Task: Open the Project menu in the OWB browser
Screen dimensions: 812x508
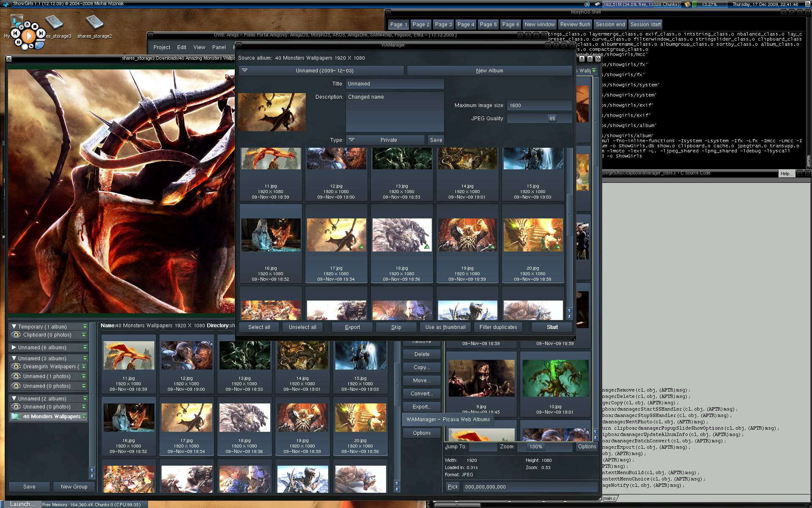Action: [x=162, y=47]
